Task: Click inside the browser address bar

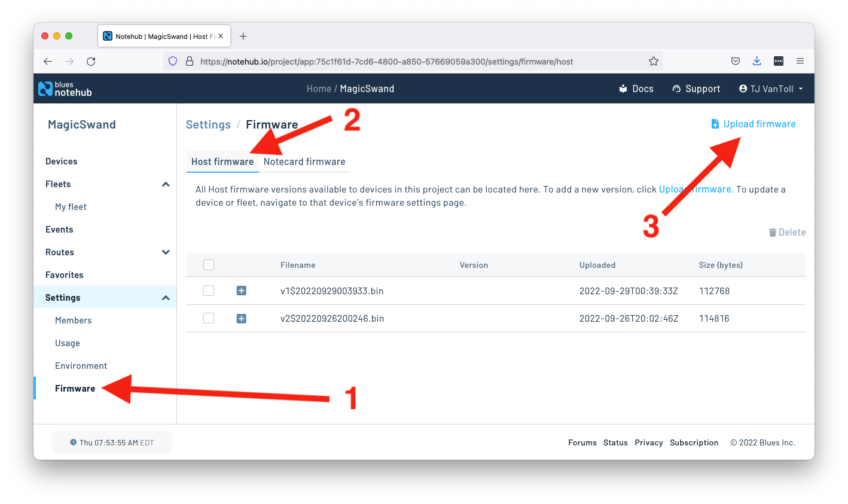Action: click(419, 61)
